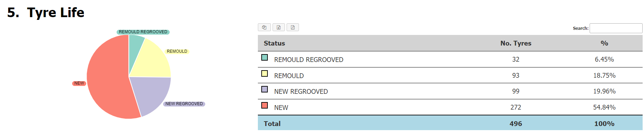This screenshot has height=138, width=644.
Task: Select the REMOULD table row text
Action: tap(289, 76)
